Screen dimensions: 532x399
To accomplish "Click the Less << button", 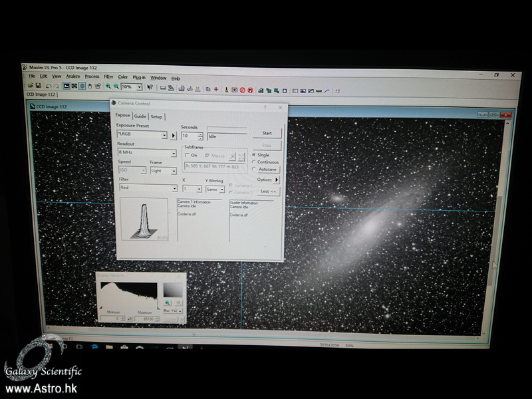I will point(267,192).
